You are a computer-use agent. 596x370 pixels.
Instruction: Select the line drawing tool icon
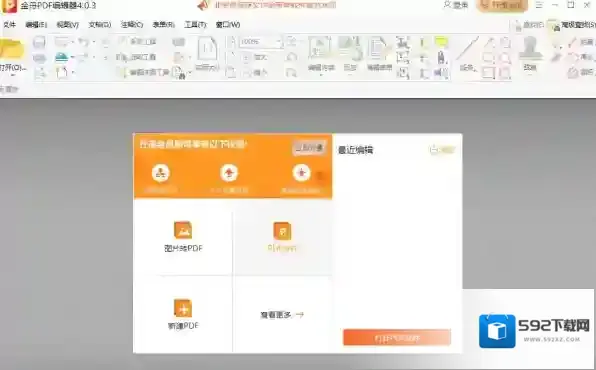(467, 48)
